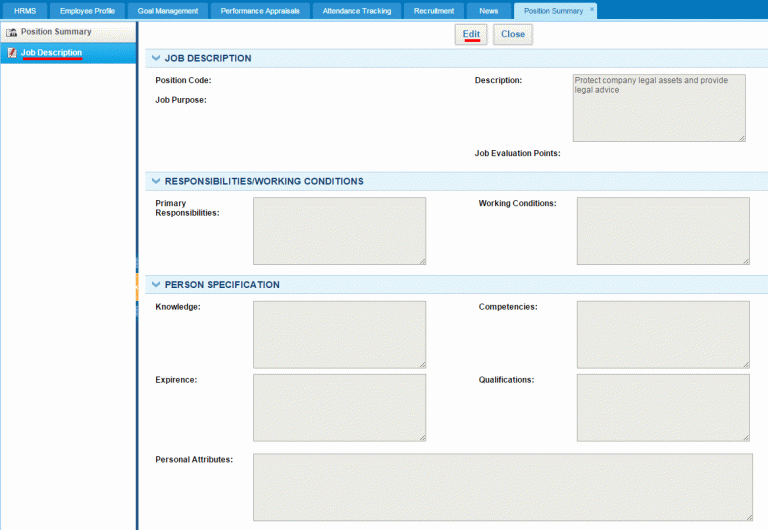Click the Description box resize grip

coord(742,139)
